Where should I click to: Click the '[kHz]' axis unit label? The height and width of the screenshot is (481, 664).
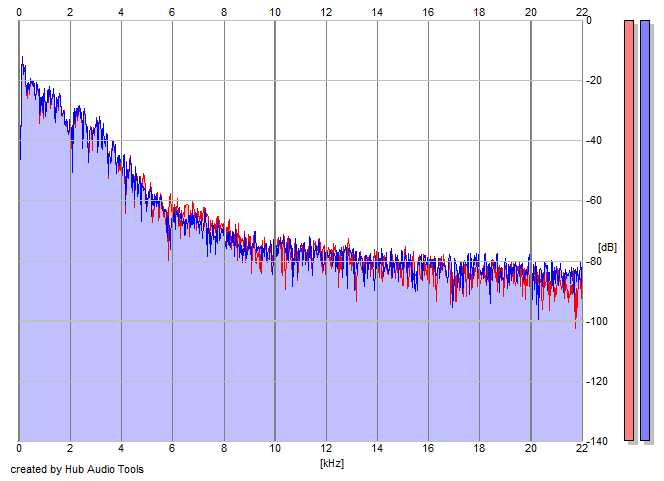(x=332, y=463)
